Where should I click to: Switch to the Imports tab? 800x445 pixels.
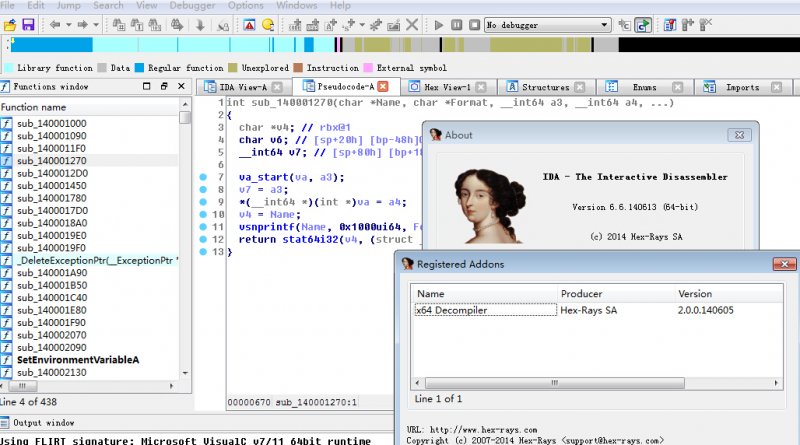pos(742,87)
